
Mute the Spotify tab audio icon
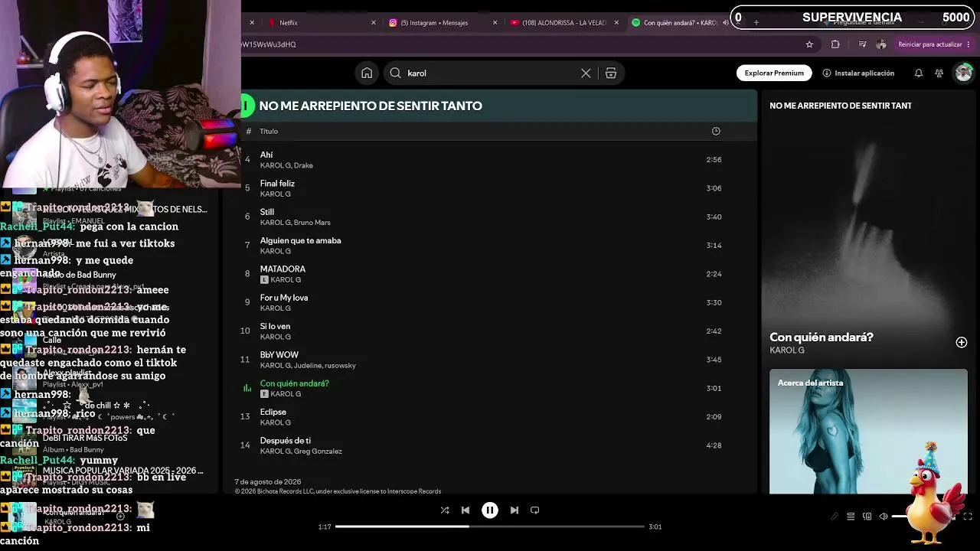[725, 23]
